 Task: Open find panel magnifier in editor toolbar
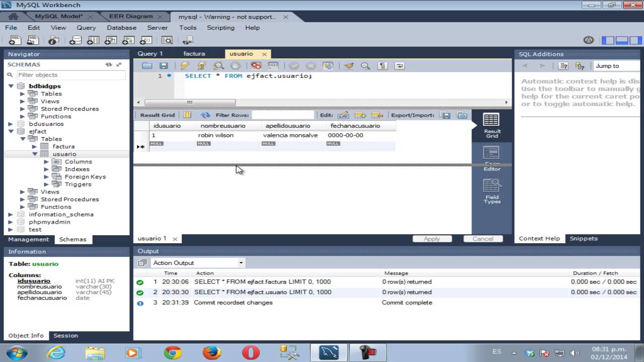pyautogui.click(x=365, y=66)
